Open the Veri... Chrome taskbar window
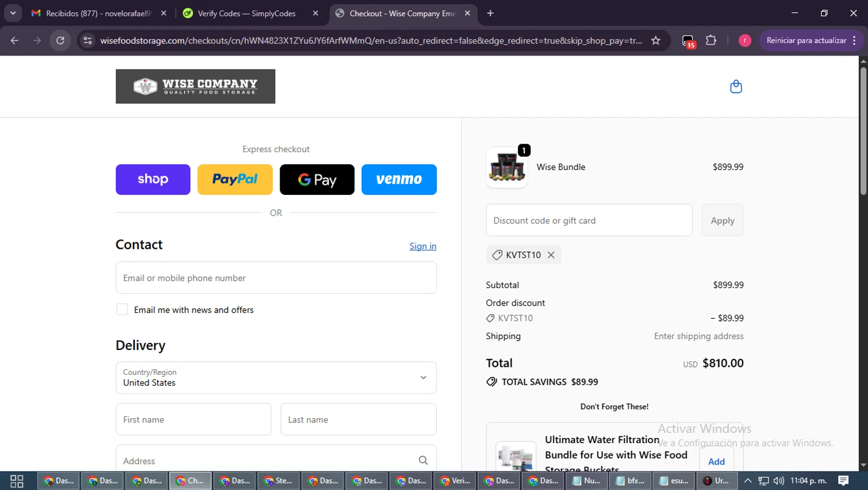This screenshot has width=868, height=490. [454, 481]
